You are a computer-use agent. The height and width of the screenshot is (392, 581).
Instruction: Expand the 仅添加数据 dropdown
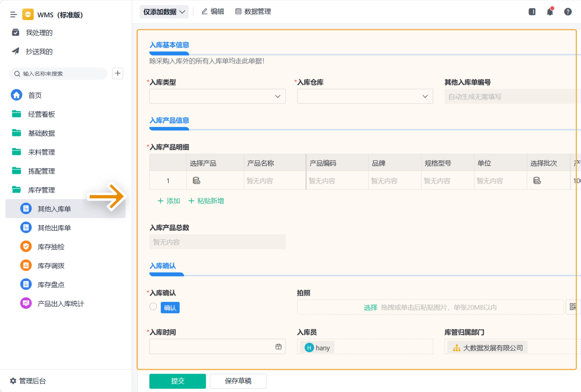pos(164,12)
